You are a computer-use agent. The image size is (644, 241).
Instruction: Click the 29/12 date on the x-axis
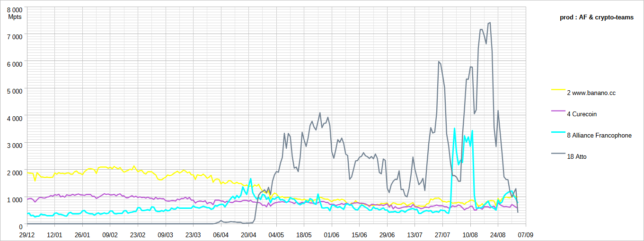point(27,234)
